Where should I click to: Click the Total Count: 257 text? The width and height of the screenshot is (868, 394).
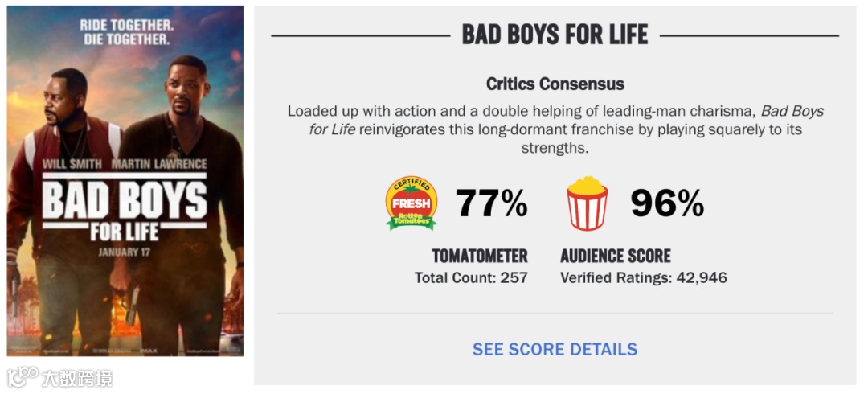471,277
